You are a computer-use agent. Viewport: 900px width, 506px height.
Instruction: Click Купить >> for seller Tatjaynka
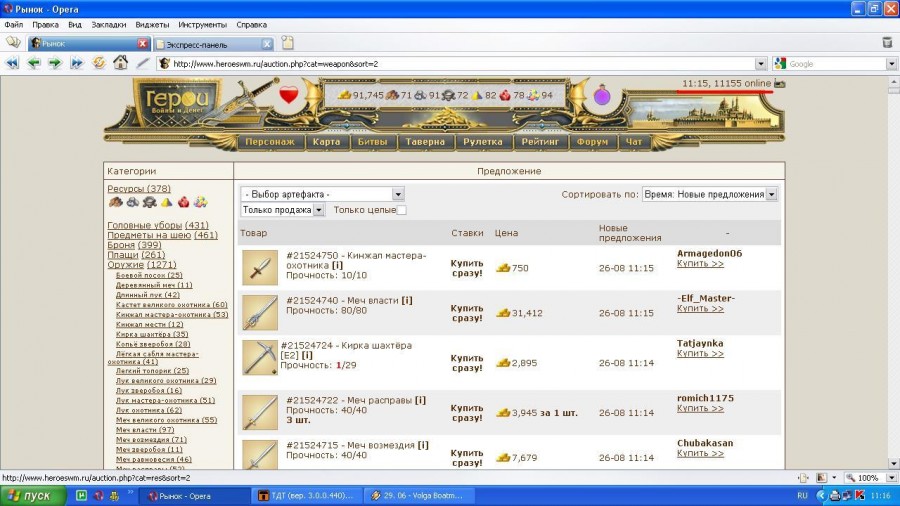pos(700,353)
